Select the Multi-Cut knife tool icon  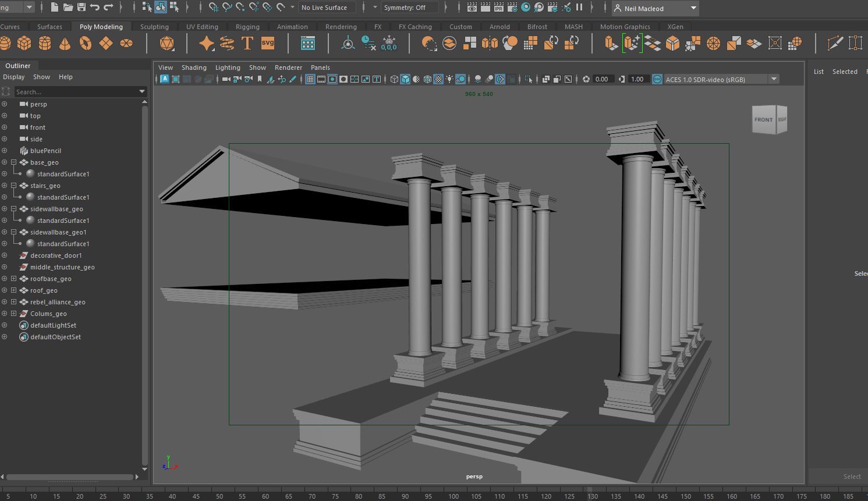[835, 43]
